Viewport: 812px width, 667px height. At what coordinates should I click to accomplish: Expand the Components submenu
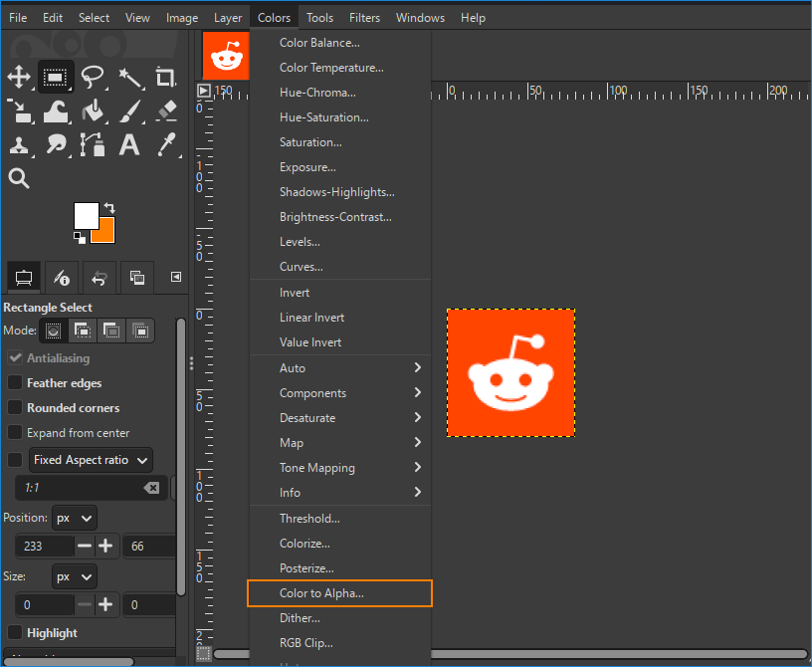coord(340,393)
